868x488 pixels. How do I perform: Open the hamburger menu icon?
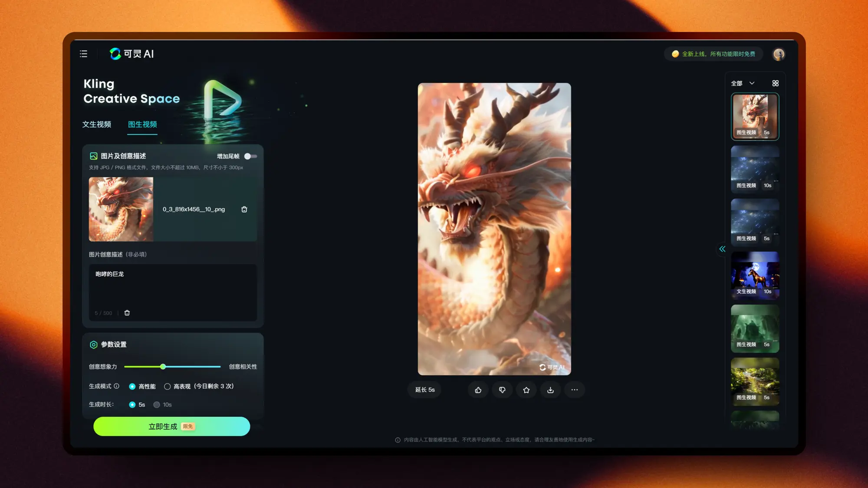[x=83, y=54]
